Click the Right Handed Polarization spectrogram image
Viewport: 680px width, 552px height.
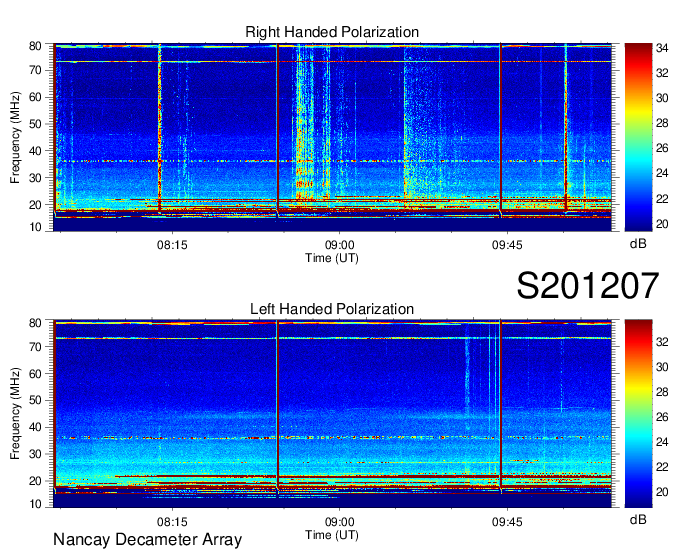point(332,137)
